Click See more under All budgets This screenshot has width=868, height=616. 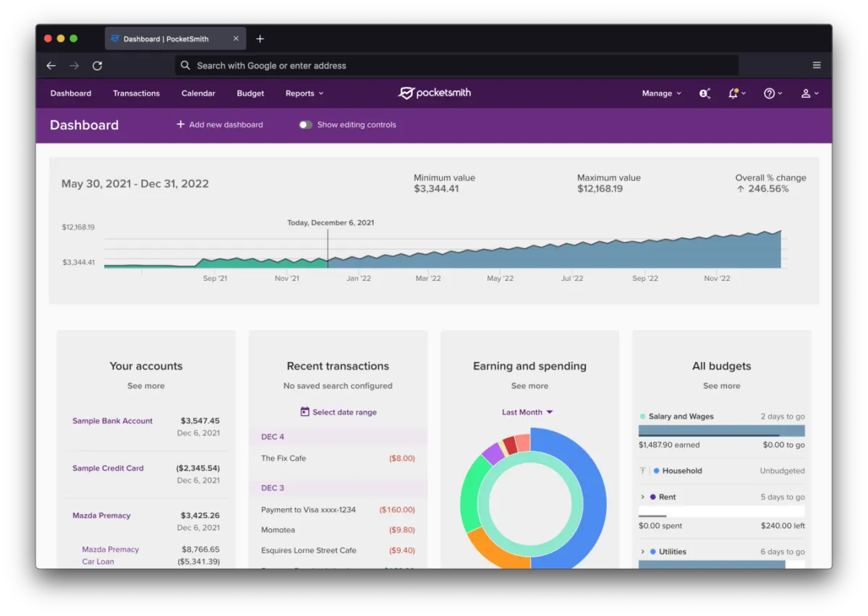[721, 386]
